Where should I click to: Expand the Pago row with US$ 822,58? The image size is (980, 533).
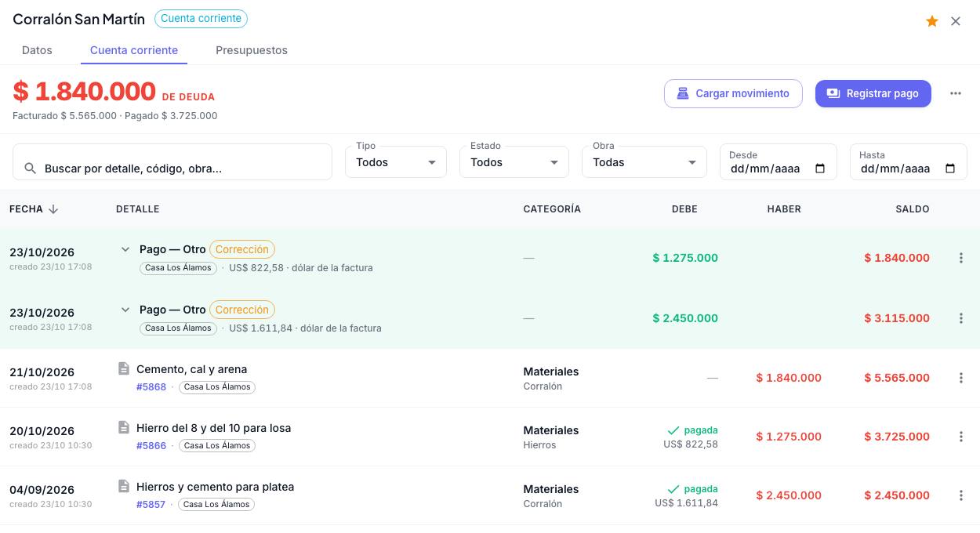tap(125, 249)
